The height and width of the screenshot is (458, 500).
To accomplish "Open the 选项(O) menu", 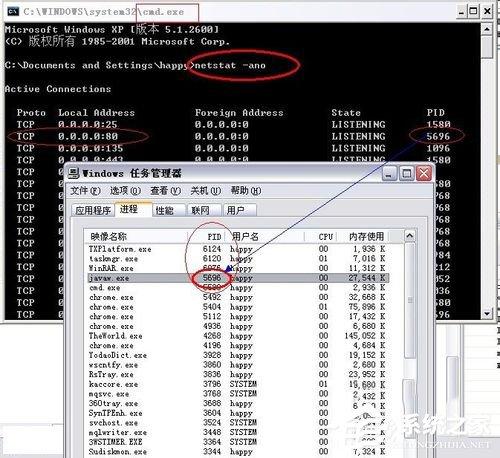I will click(125, 191).
